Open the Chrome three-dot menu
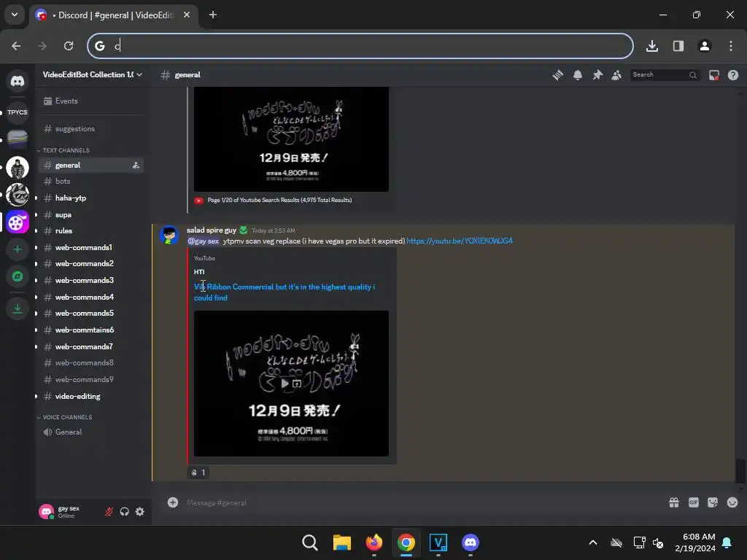Screen dimensions: 747x560 [731, 46]
